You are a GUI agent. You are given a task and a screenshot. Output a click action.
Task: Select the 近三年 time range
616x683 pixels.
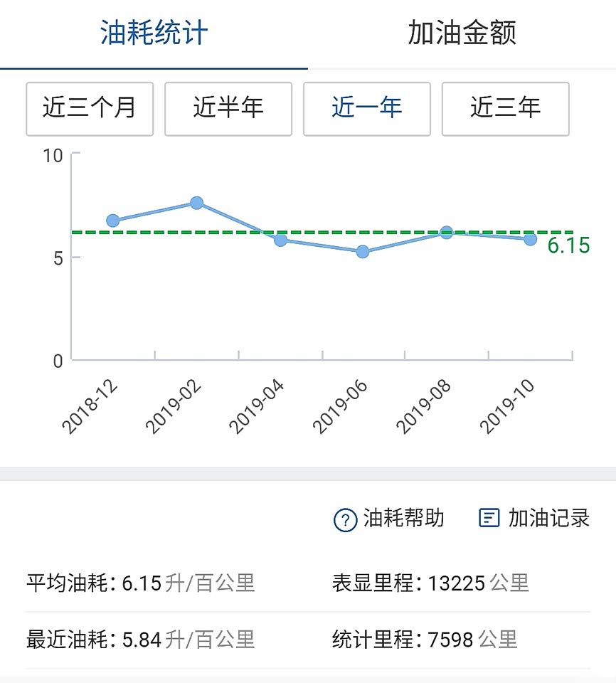coord(506,109)
